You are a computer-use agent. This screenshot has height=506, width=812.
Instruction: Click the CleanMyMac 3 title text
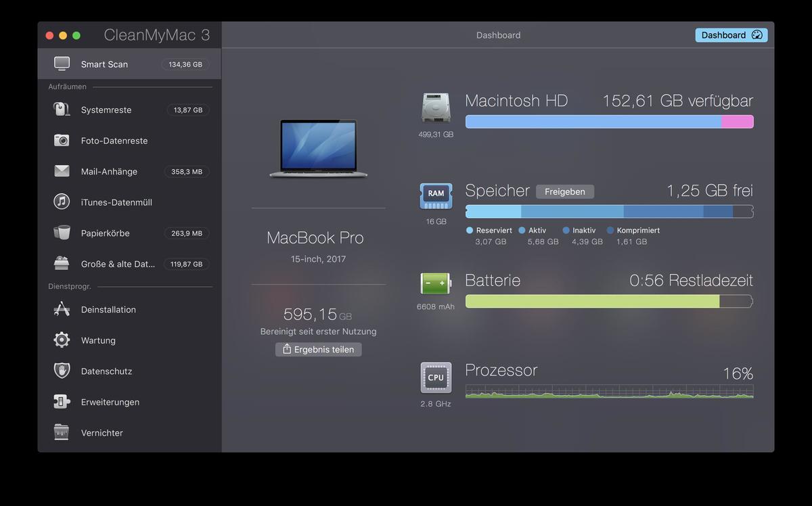[x=157, y=35]
